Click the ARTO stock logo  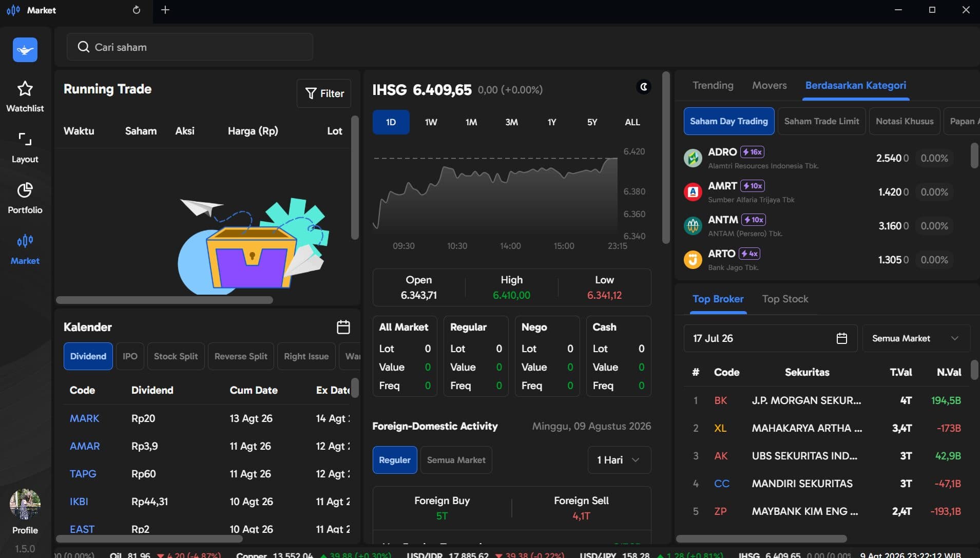tap(693, 259)
